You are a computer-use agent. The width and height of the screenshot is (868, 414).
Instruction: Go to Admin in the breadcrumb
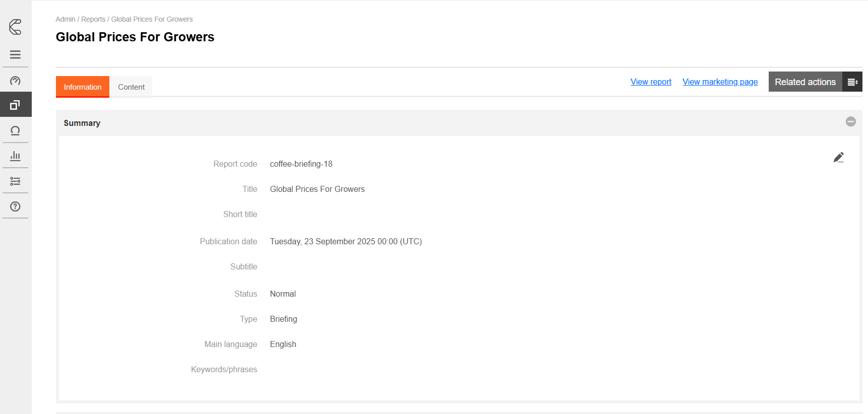(x=65, y=19)
